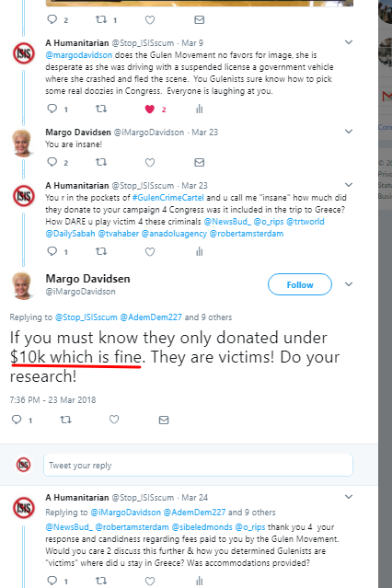
Task: Focus the 'Tweet your reply' field
Action: [x=198, y=466]
